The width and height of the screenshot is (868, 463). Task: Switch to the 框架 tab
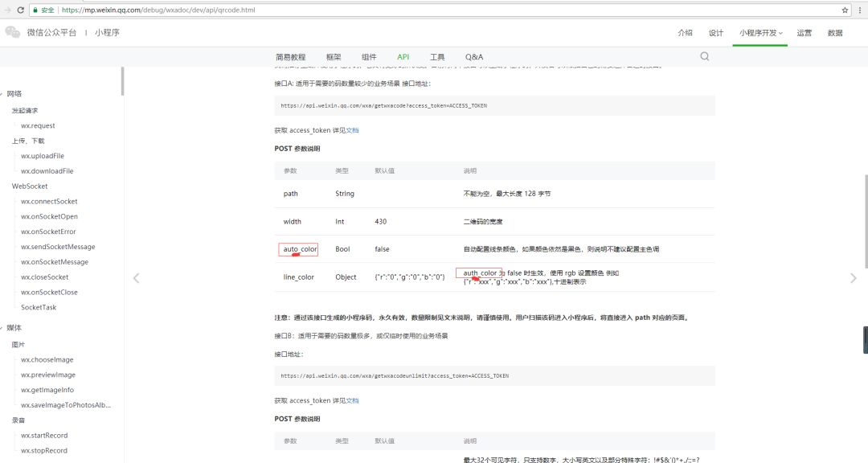pyautogui.click(x=334, y=57)
